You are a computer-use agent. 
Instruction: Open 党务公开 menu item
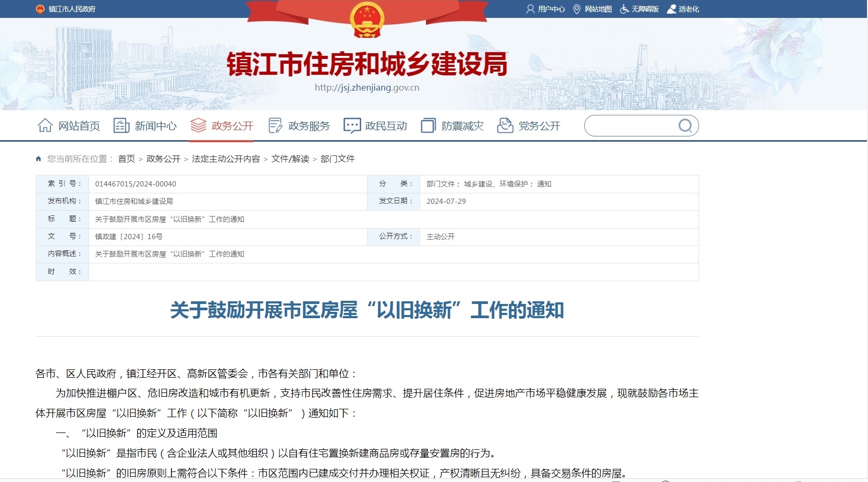pyautogui.click(x=540, y=126)
